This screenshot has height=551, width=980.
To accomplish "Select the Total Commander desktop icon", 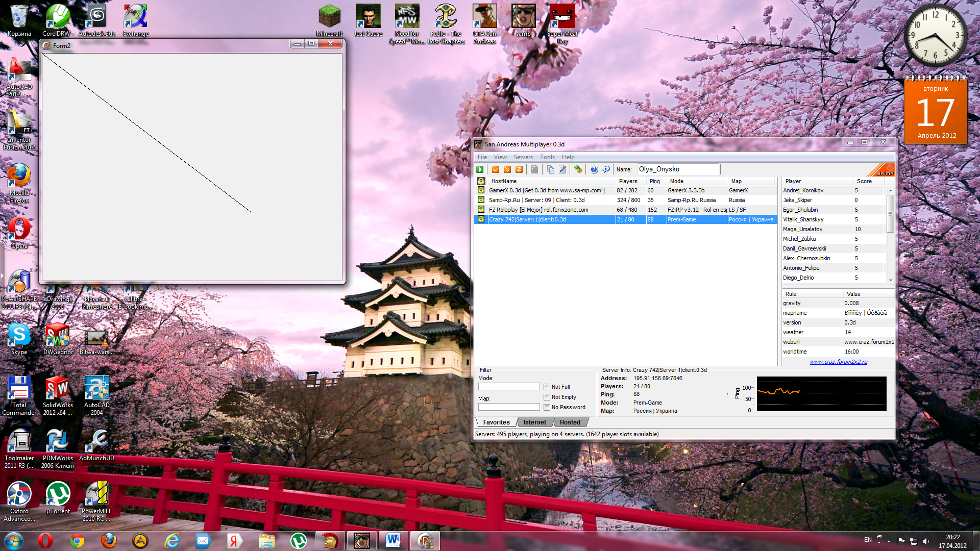I will (19, 396).
